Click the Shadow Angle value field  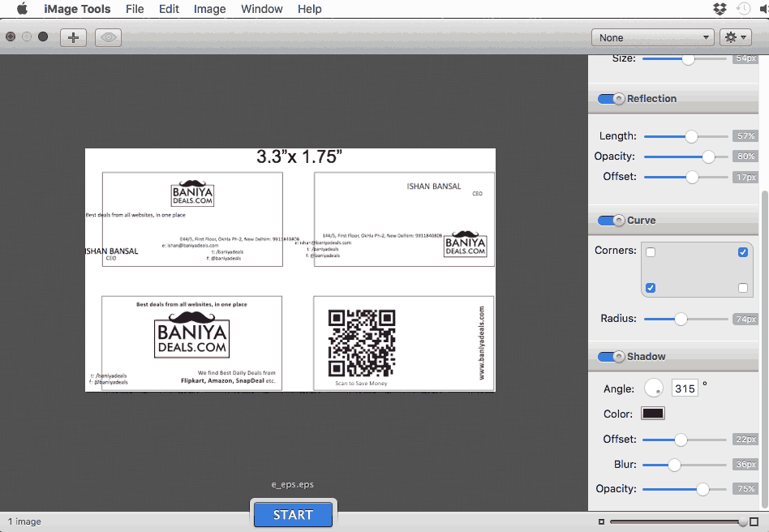point(685,388)
